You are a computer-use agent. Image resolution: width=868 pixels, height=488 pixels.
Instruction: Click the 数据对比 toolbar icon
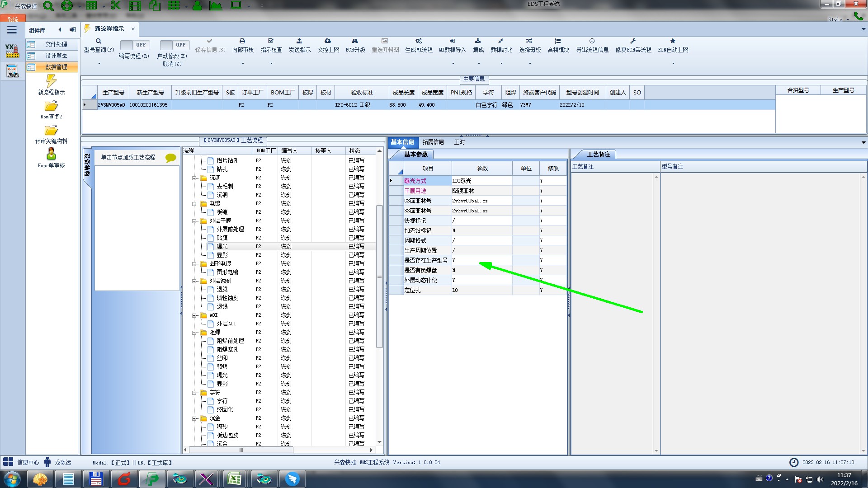pos(501,41)
